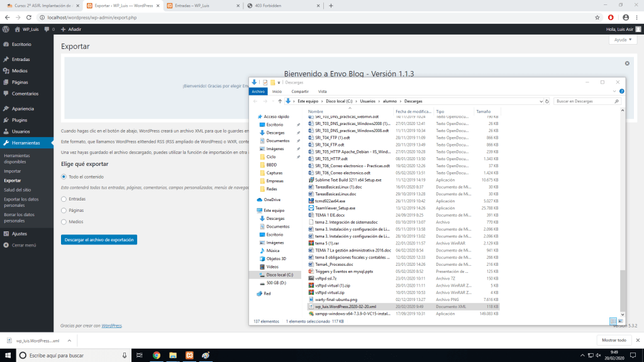This screenshot has width=644, height=362.
Task: Click the WordPress logo in admin bar
Action: tap(6, 29)
